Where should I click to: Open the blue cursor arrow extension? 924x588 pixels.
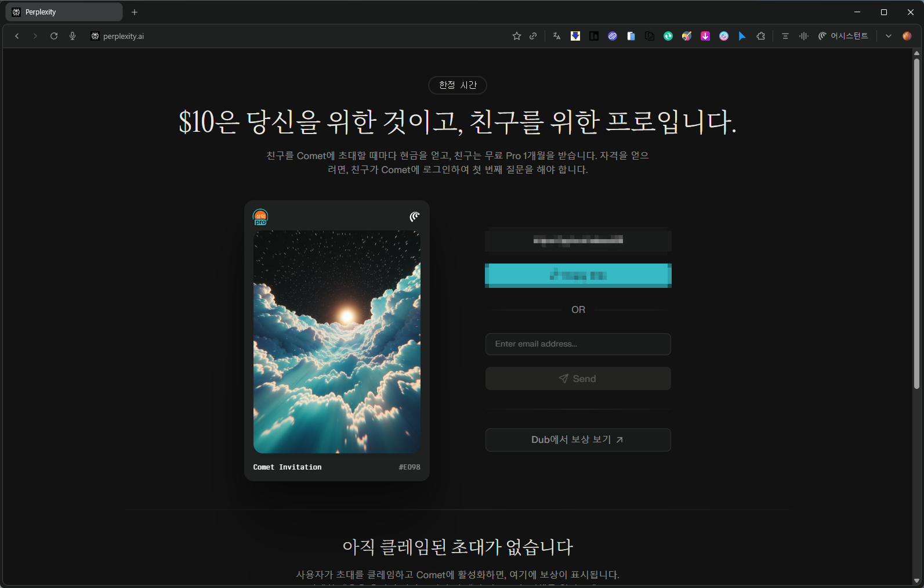(742, 36)
